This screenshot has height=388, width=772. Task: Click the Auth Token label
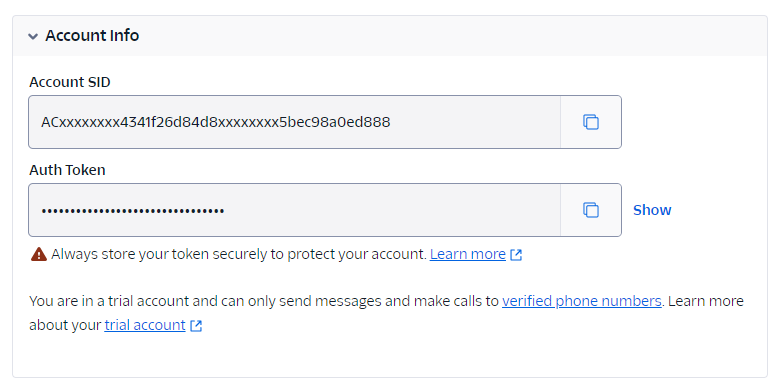pos(67,170)
